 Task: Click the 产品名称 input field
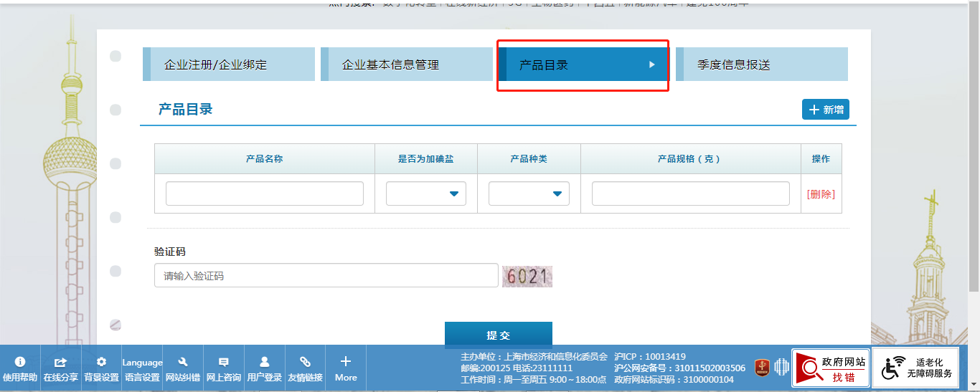pyautogui.click(x=265, y=193)
